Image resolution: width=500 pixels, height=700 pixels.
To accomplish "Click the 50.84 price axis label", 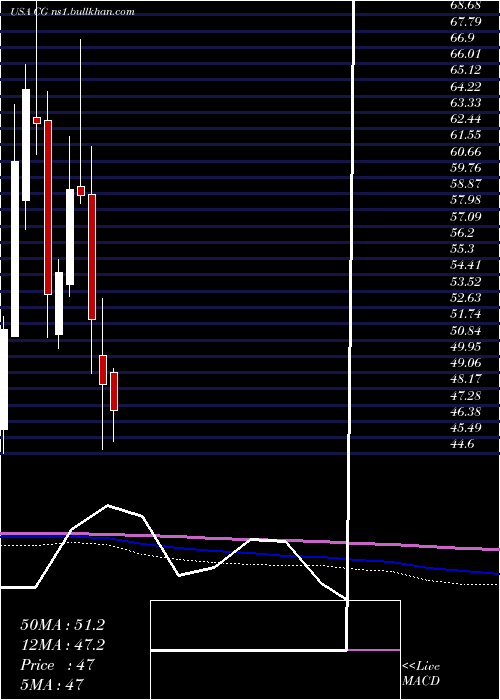I will pyautogui.click(x=466, y=331).
